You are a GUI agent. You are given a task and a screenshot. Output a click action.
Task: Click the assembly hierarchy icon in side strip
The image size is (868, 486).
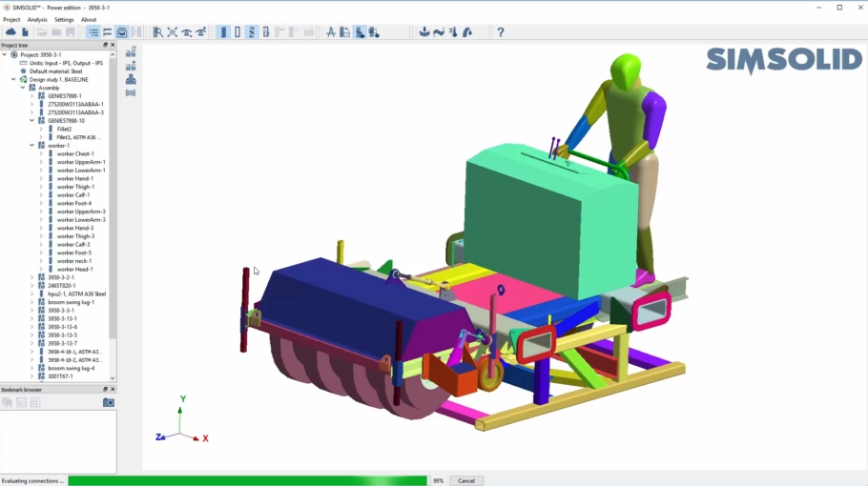[x=131, y=80]
